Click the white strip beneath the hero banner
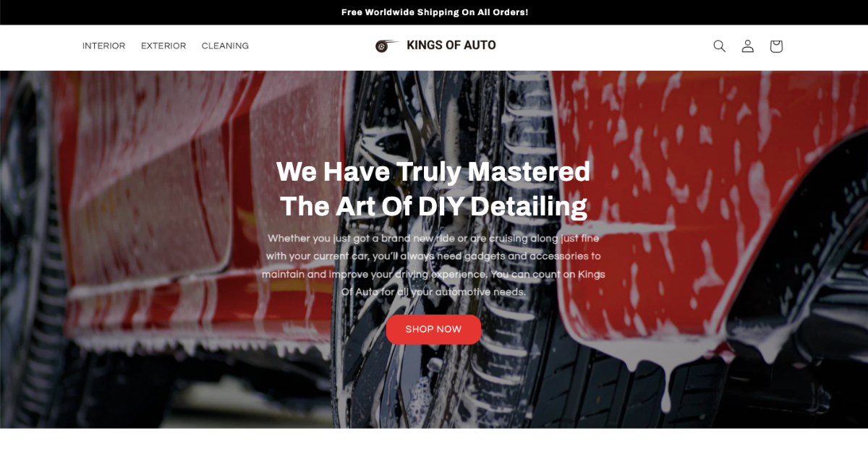Viewport: 868px width, 454px height. tap(434, 441)
